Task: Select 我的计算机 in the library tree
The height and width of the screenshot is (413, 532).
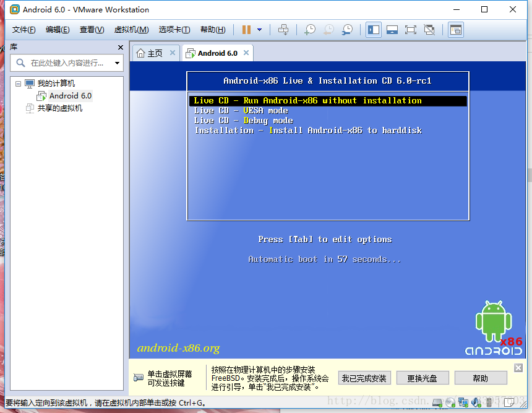Action: coord(56,84)
